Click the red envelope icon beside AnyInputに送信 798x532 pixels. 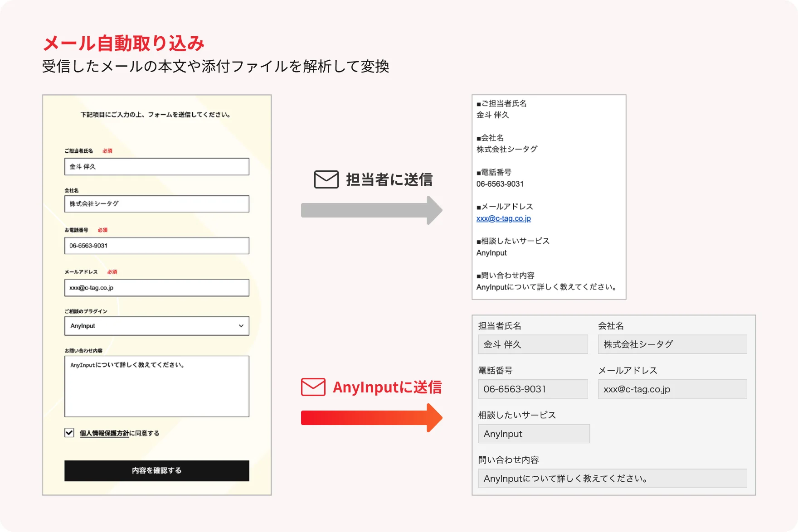(x=313, y=387)
